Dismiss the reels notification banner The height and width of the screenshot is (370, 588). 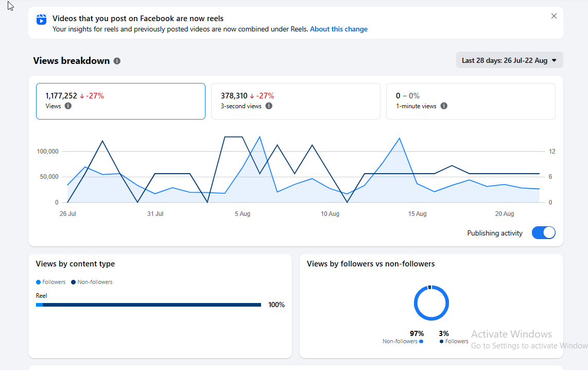554,16
